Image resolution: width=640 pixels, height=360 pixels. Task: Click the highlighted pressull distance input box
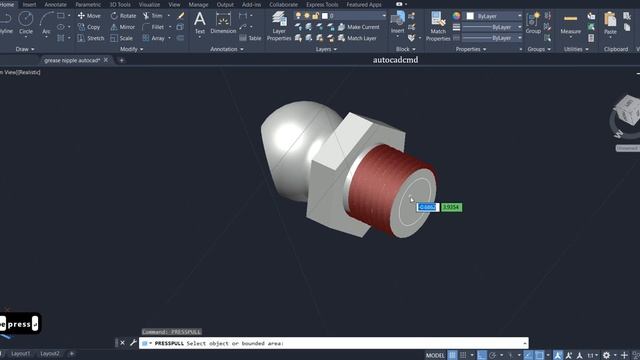(428, 207)
